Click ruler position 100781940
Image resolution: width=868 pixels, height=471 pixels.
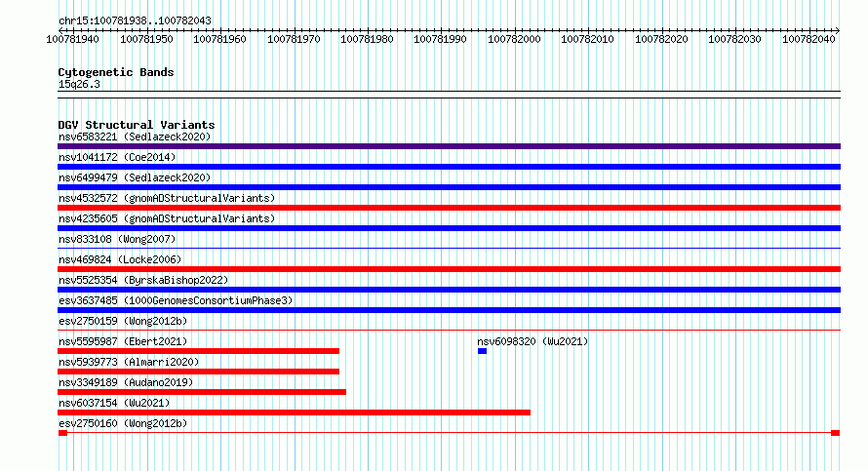(72, 39)
